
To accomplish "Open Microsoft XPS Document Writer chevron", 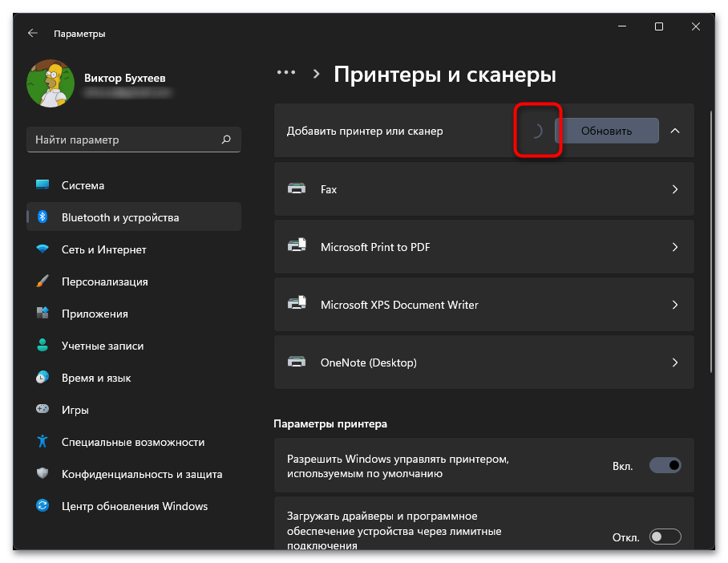I will click(675, 304).
